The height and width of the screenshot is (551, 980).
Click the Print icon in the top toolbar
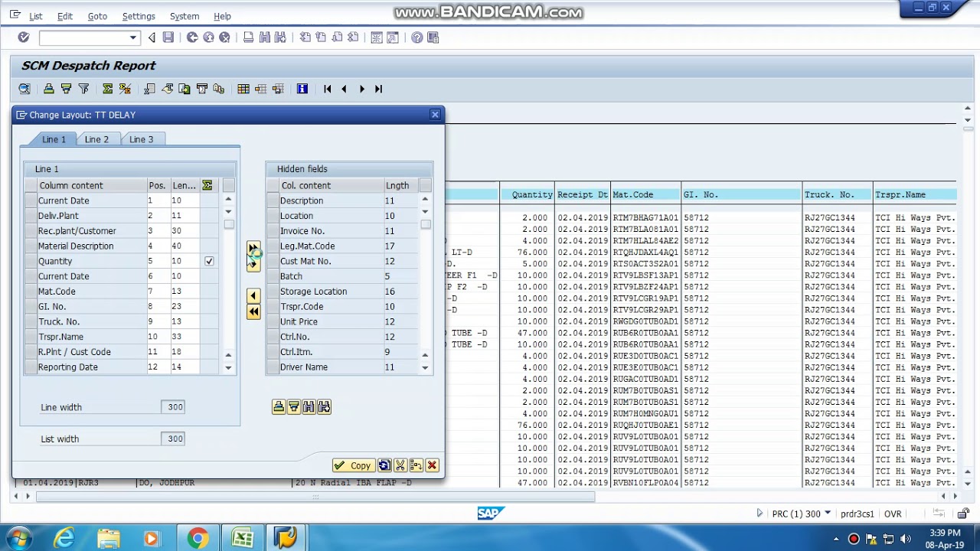(248, 37)
